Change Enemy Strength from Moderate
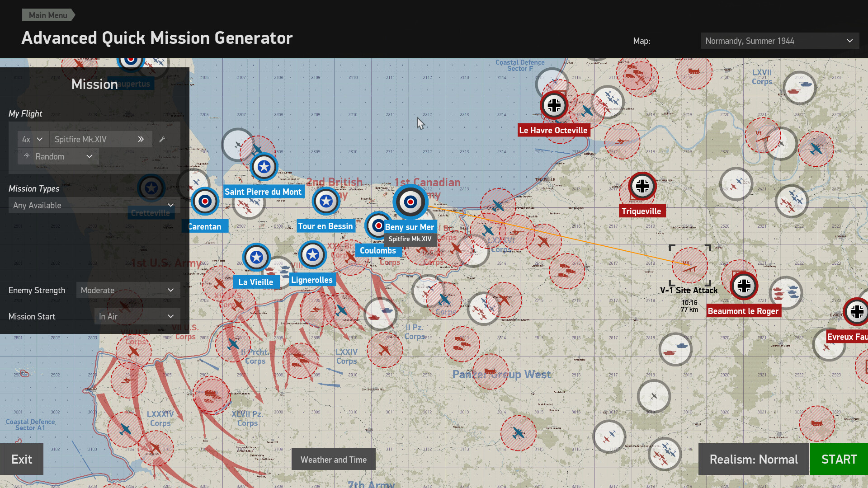 (x=128, y=290)
